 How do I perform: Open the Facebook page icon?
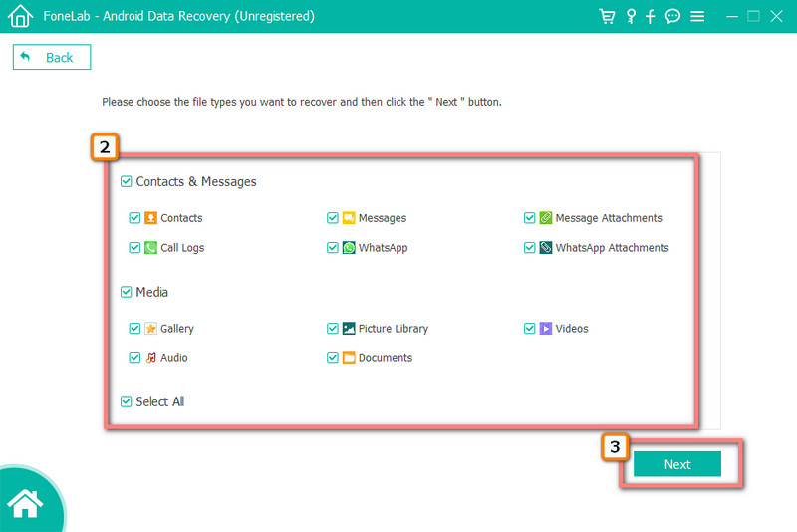click(x=651, y=17)
